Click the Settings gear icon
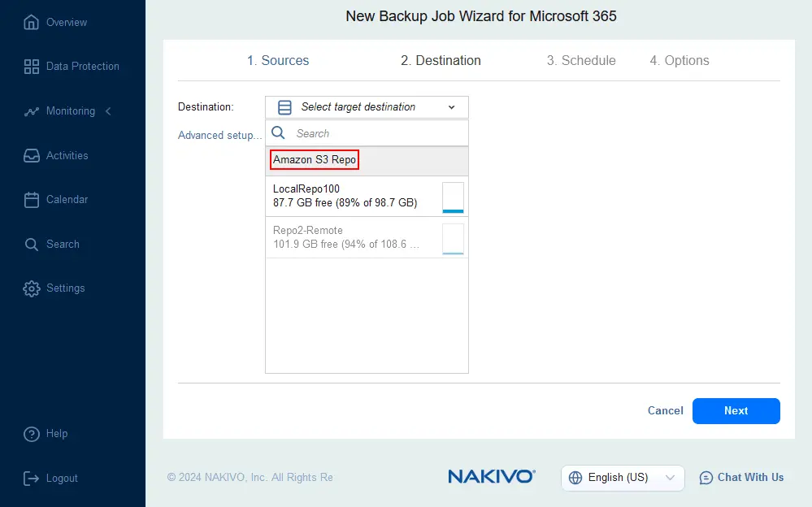This screenshot has height=507, width=812. 31,288
